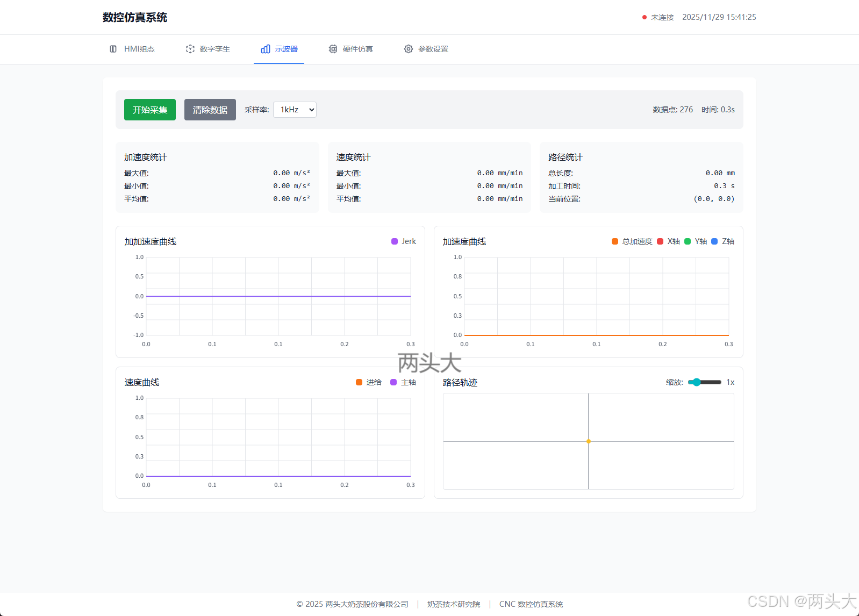Select the 示波器 tab
Screen dimensions: 859x616
[x=279, y=49]
